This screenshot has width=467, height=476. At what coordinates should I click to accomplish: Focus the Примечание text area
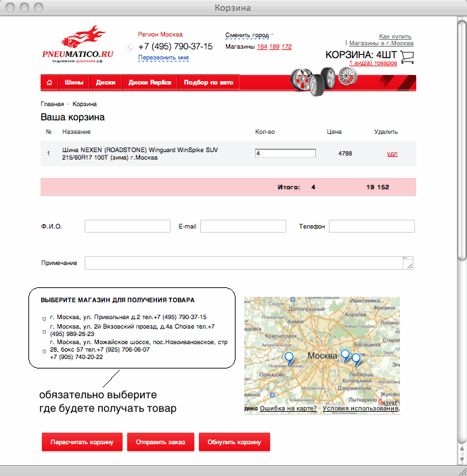[249, 263]
